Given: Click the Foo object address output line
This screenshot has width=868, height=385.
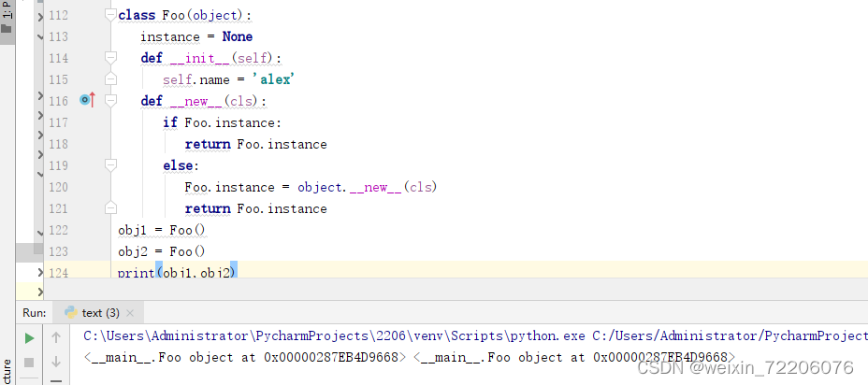Looking at the screenshot, I should click(410, 357).
